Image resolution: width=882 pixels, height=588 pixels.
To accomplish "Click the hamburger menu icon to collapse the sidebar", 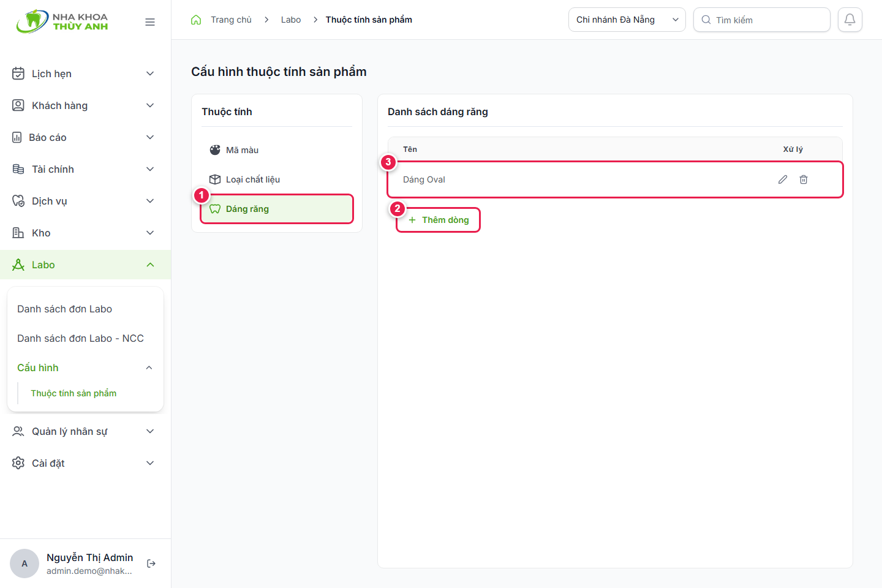I will pyautogui.click(x=150, y=22).
